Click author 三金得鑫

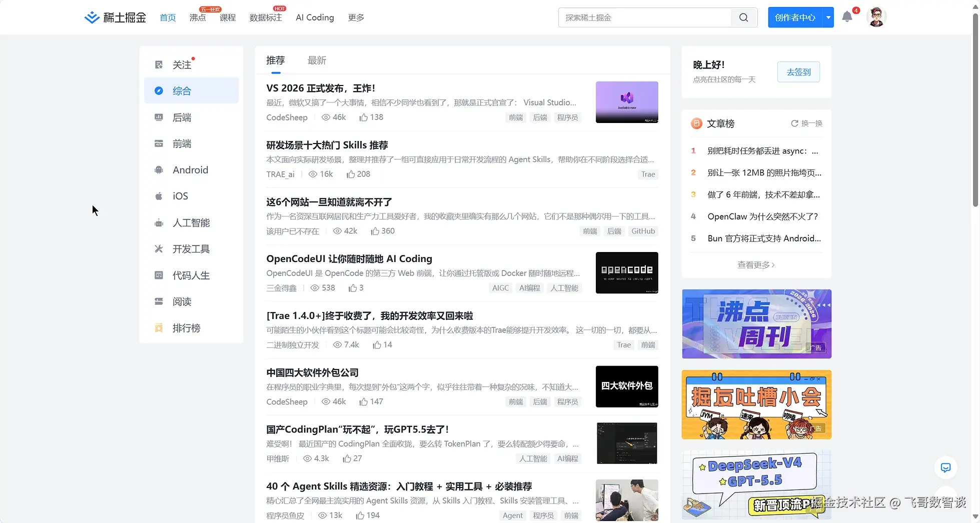coord(281,288)
